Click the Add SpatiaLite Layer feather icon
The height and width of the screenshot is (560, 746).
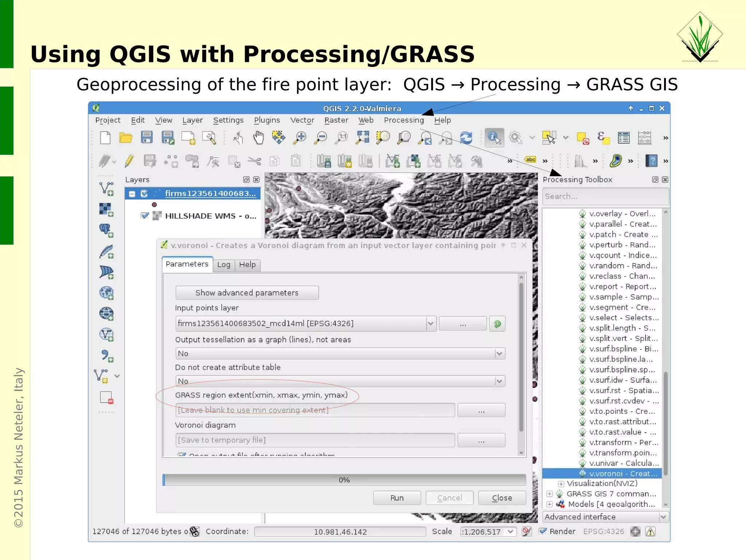tap(106, 251)
